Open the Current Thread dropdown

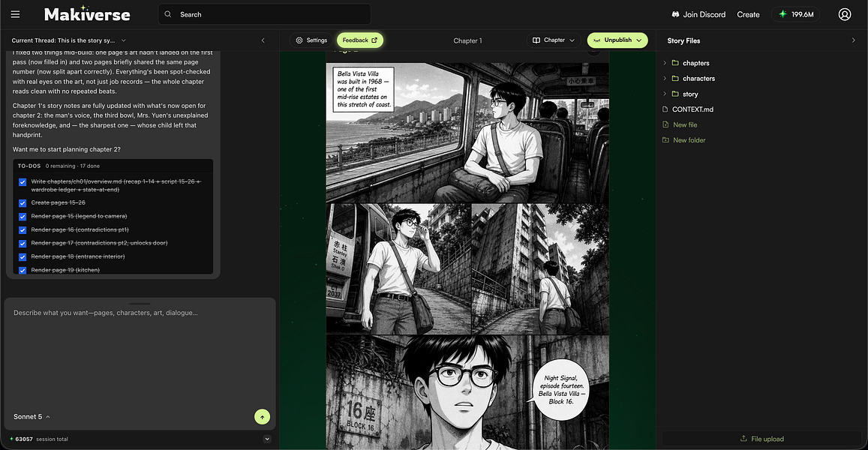(x=68, y=40)
